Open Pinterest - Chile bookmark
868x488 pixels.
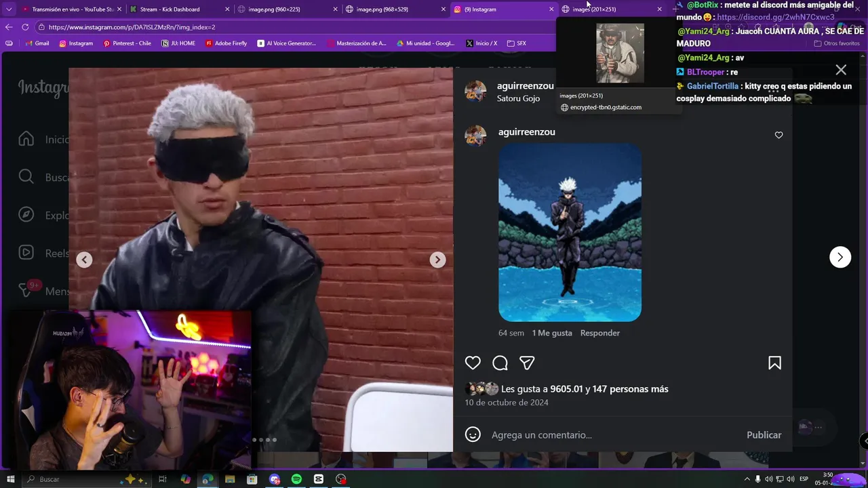127,43
